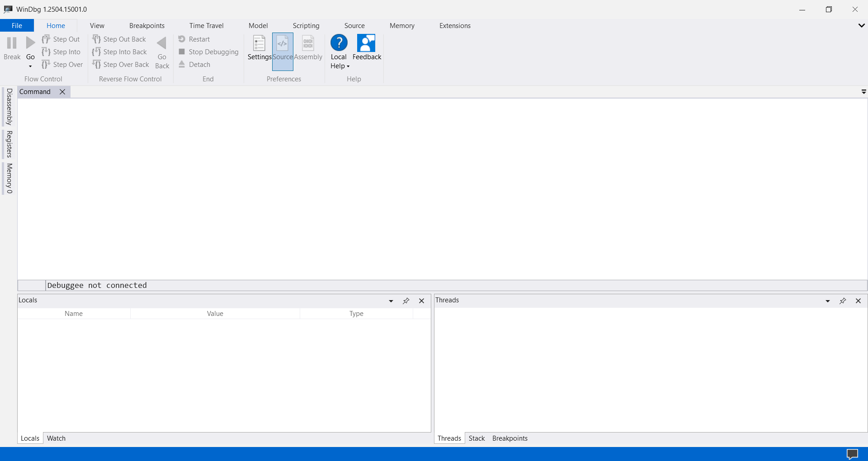Open the Memory ribbon tab
The width and height of the screenshot is (868, 461).
(402, 26)
